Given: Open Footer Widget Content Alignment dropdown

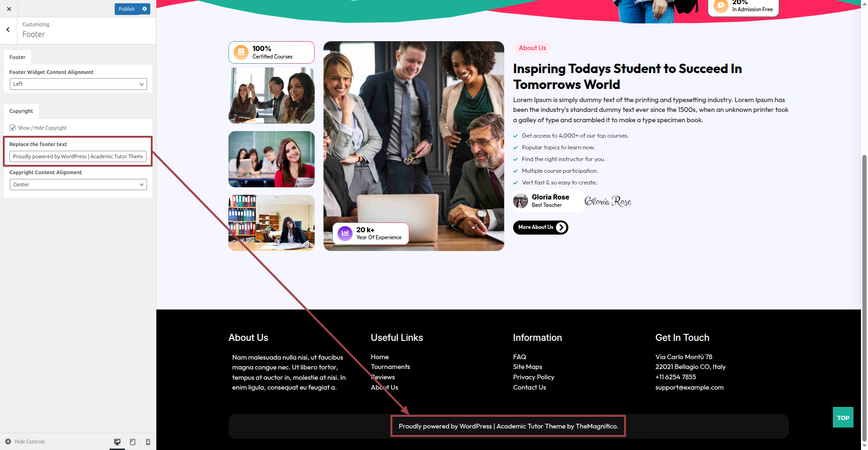Looking at the screenshot, I should click(x=78, y=84).
